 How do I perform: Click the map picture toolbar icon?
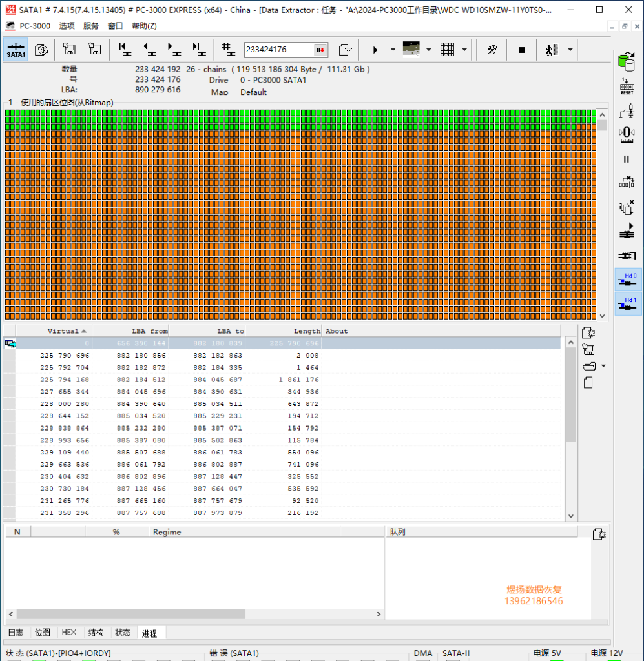(411, 49)
